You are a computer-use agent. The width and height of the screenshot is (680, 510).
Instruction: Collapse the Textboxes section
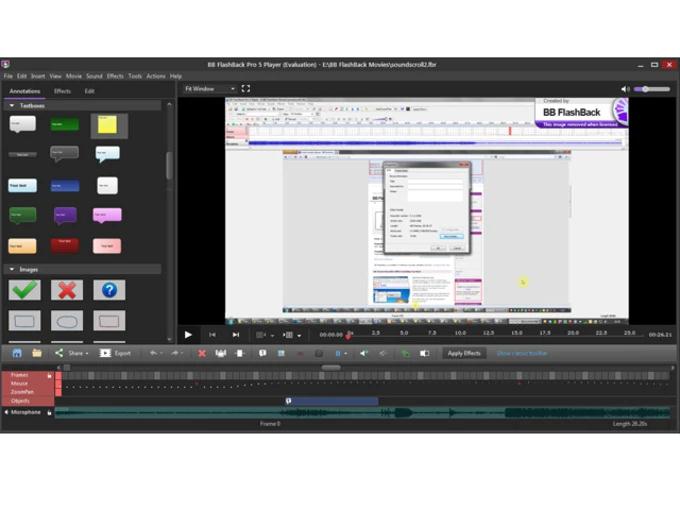pos(12,105)
